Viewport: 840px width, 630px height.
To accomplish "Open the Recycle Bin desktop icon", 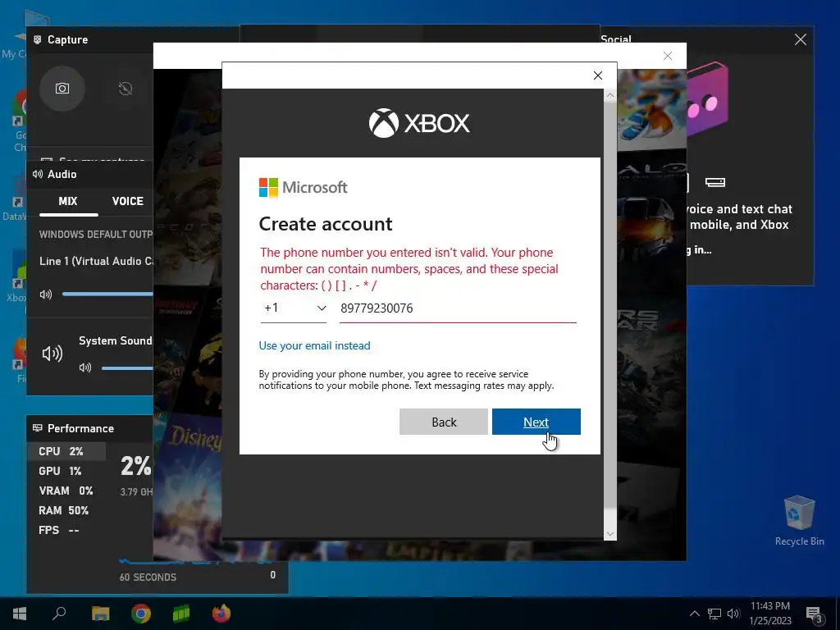I will point(799,521).
